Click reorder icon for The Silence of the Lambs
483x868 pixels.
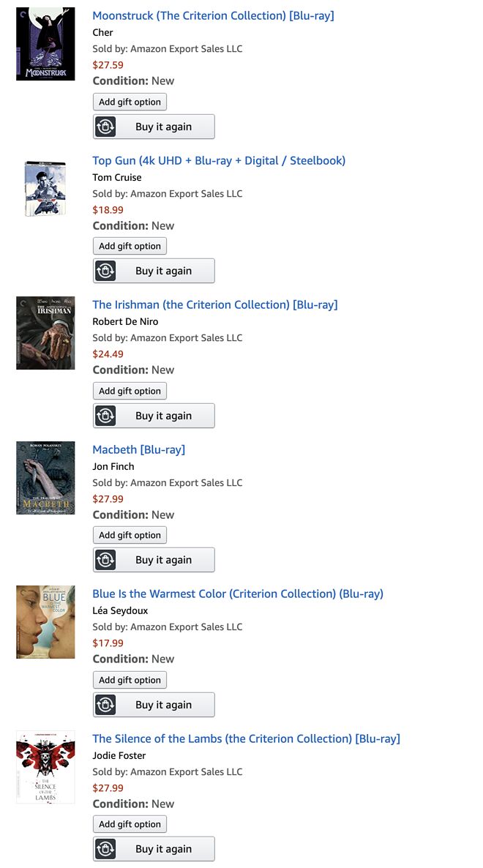(x=106, y=849)
